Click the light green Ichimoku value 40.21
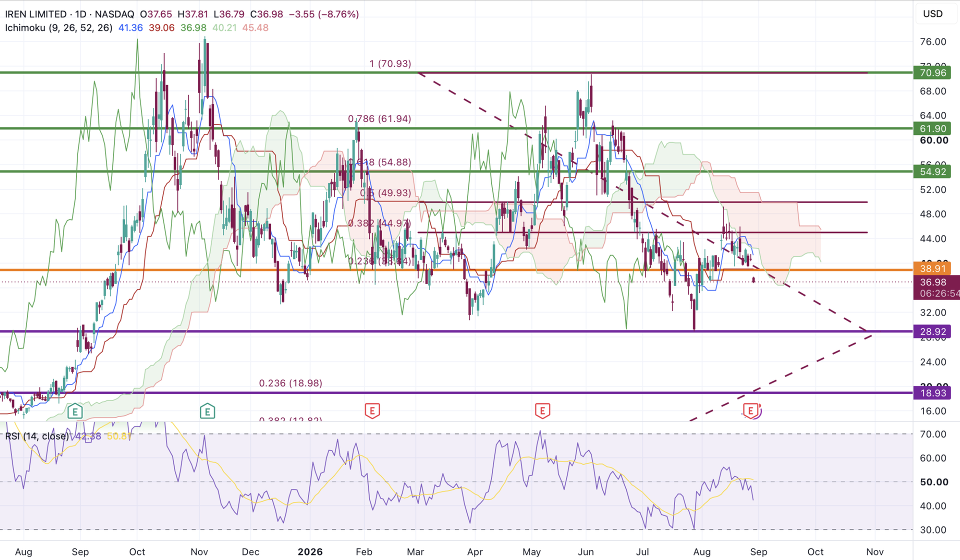The width and height of the screenshot is (960, 560). (x=224, y=28)
